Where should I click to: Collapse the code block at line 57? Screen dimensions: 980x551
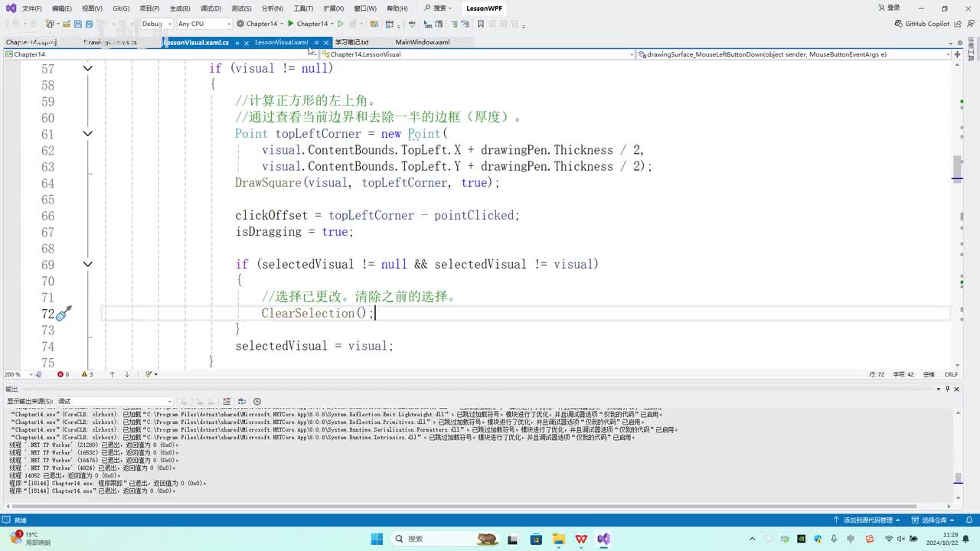pyautogui.click(x=87, y=69)
